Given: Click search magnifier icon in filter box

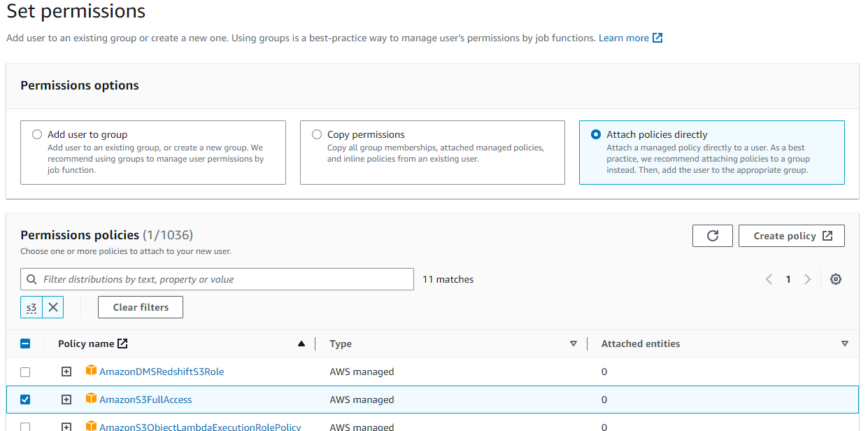Looking at the screenshot, I should click(x=31, y=279).
